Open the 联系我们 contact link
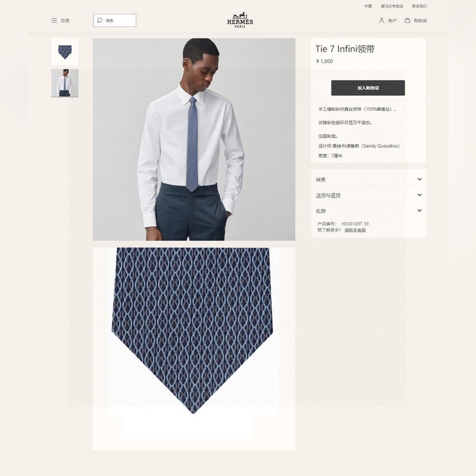Screen dimensions: 476x476 click(x=419, y=6)
